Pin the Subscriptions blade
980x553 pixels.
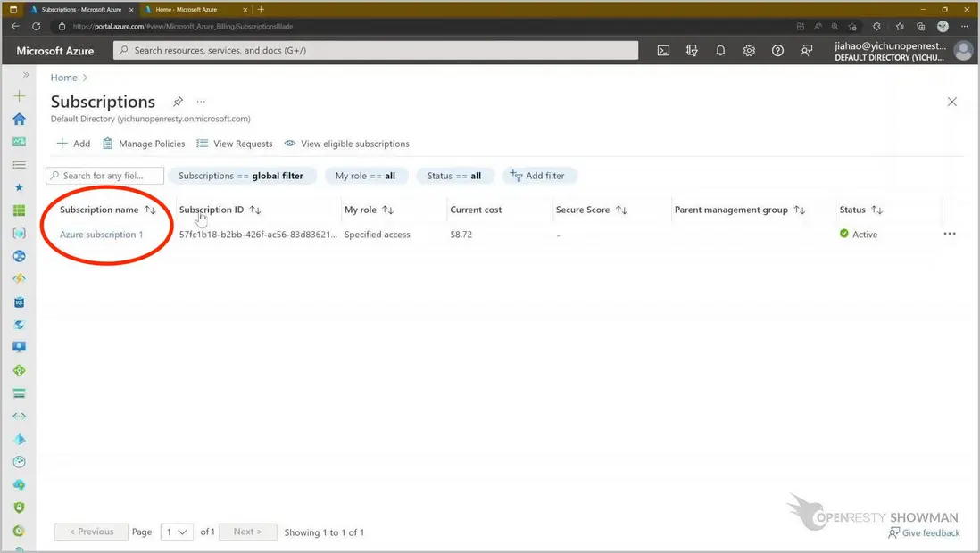coord(179,102)
